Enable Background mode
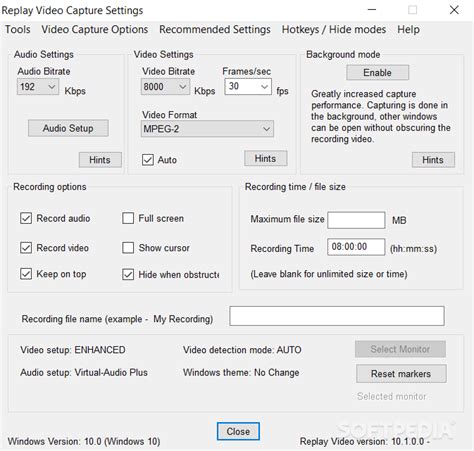 pyautogui.click(x=377, y=72)
